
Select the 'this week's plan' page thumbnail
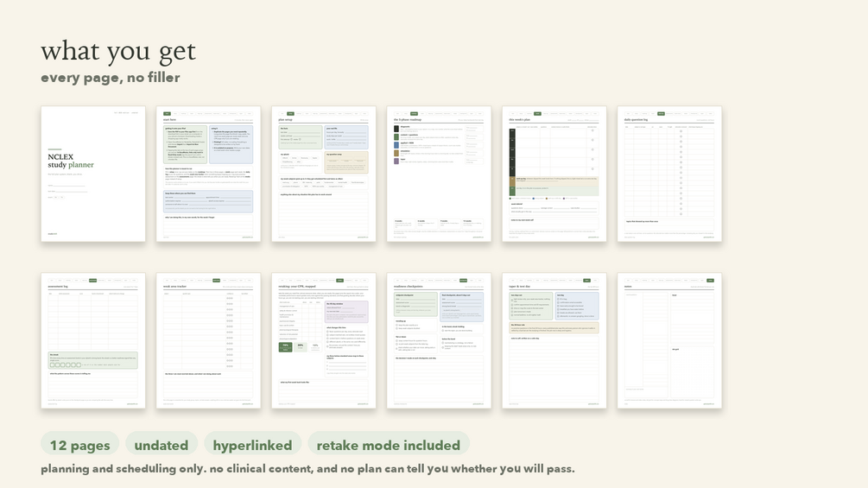tap(554, 174)
